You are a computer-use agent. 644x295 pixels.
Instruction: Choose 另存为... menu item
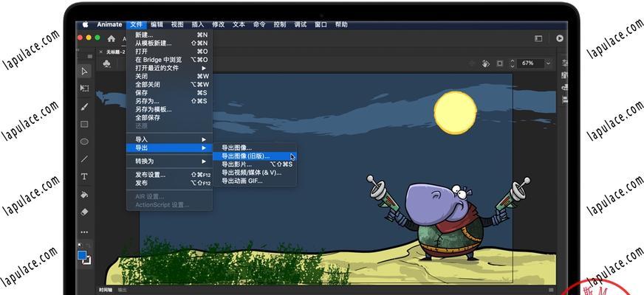pyautogui.click(x=170, y=101)
